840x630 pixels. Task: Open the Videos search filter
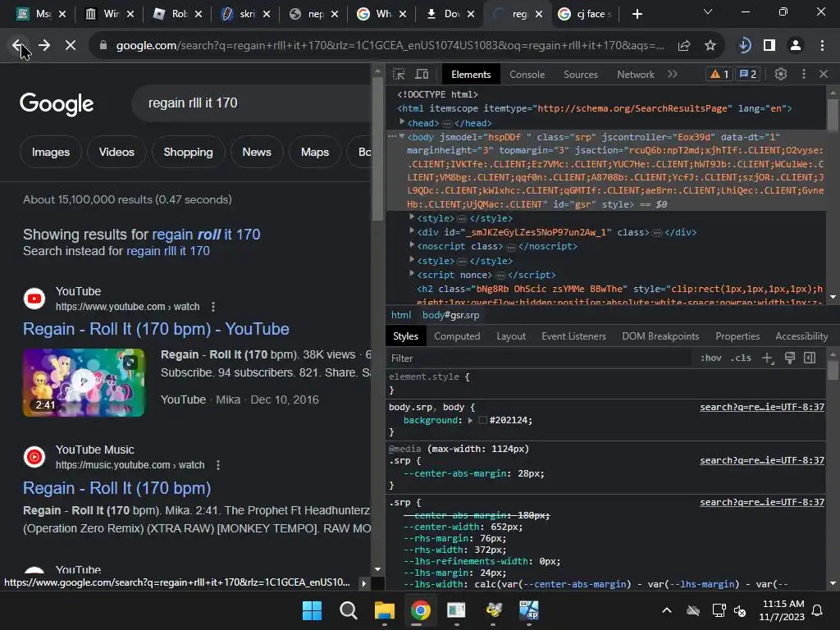(116, 152)
